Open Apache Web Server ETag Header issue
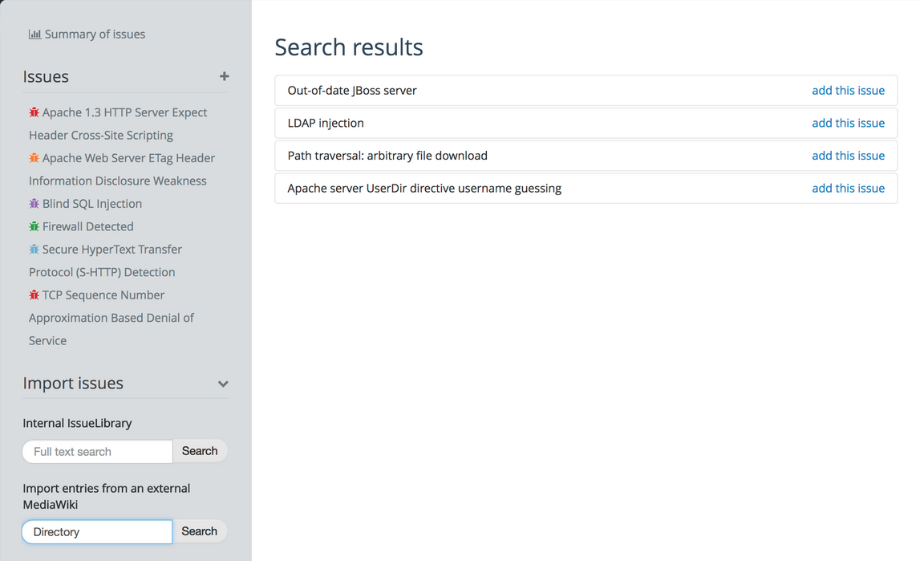 click(122, 169)
